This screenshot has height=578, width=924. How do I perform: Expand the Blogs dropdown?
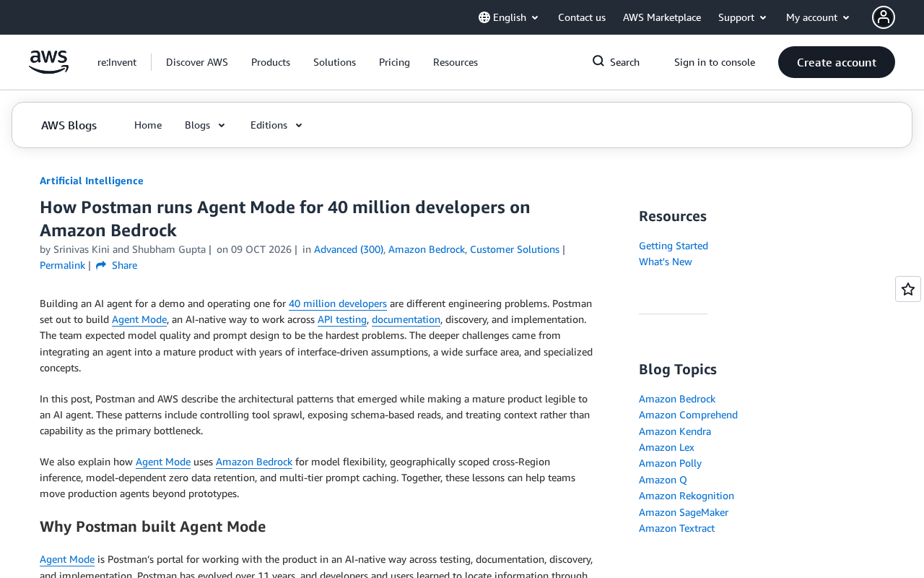pyautogui.click(x=205, y=125)
